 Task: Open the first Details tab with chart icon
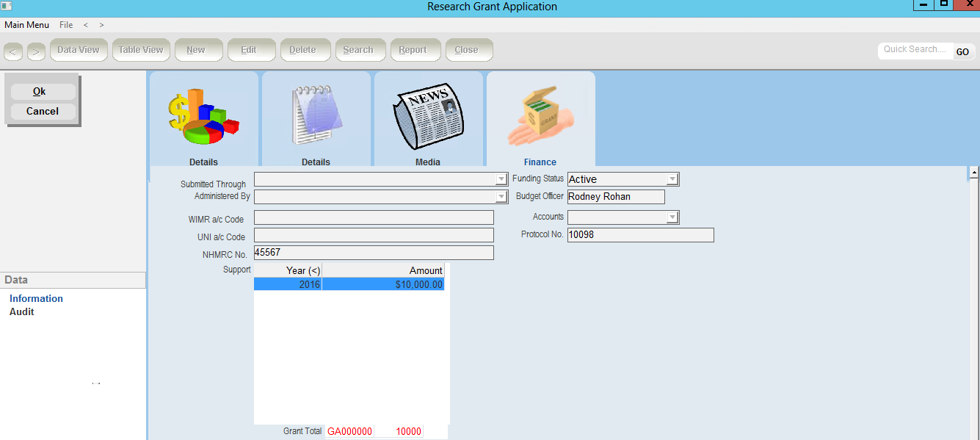(x=203, y=119)
